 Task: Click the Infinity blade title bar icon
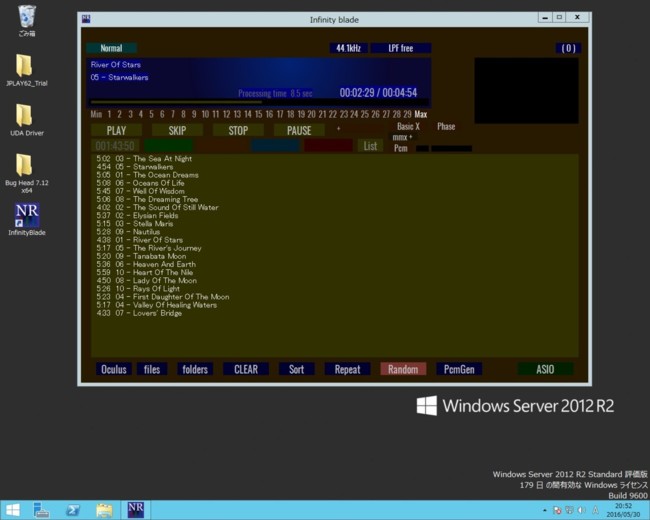86,19
